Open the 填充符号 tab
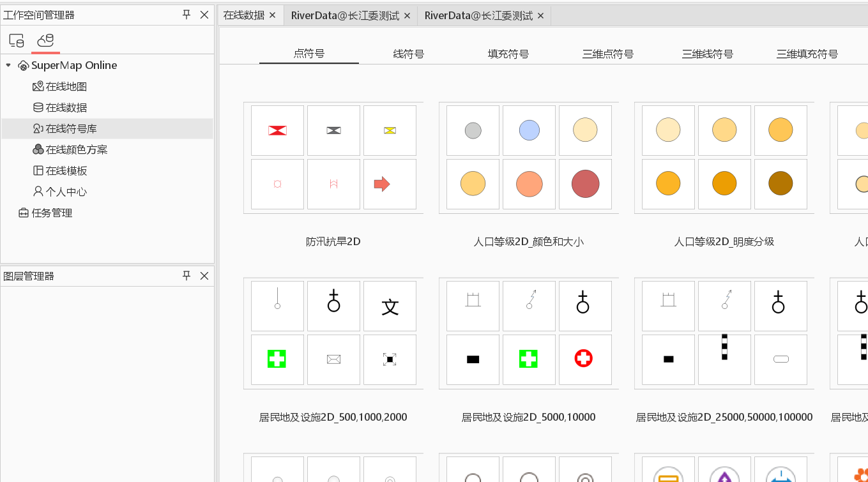Viewport: 868px width, 482px height. click(508, 54)
